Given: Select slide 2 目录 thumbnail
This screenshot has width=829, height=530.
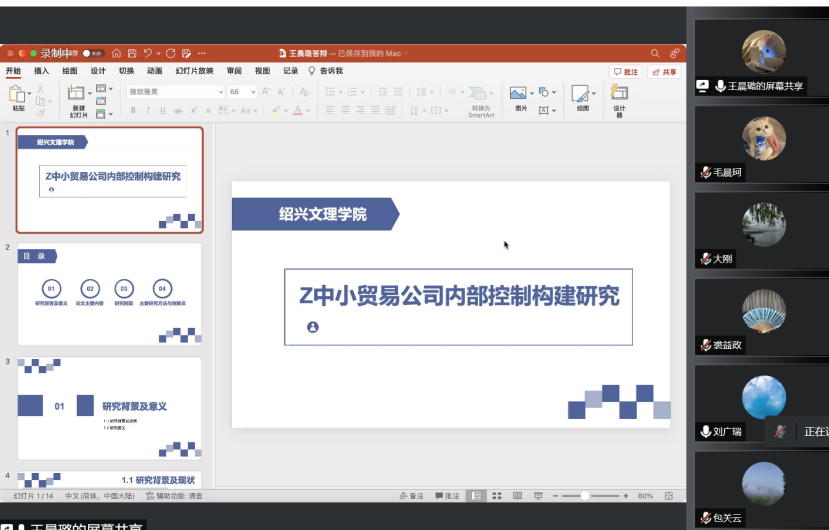Looking at the screenshot, I should [x=109, y=294].
